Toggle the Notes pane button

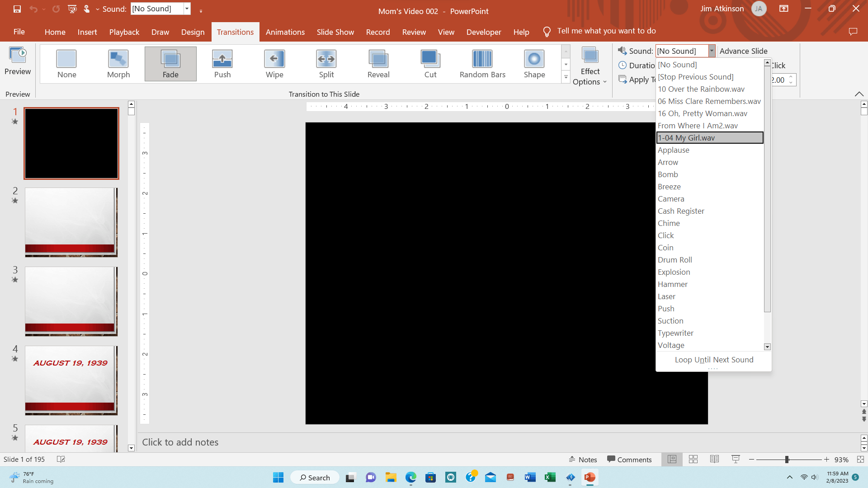click(583, 460)
